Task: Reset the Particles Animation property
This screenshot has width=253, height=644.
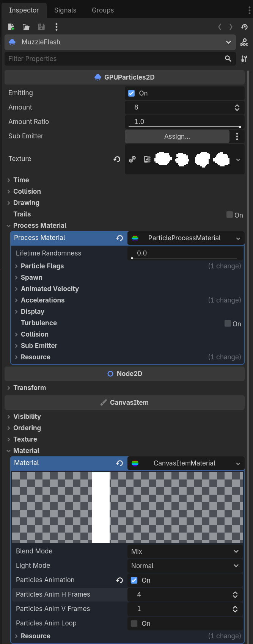Action: click(x=119, y=580)
